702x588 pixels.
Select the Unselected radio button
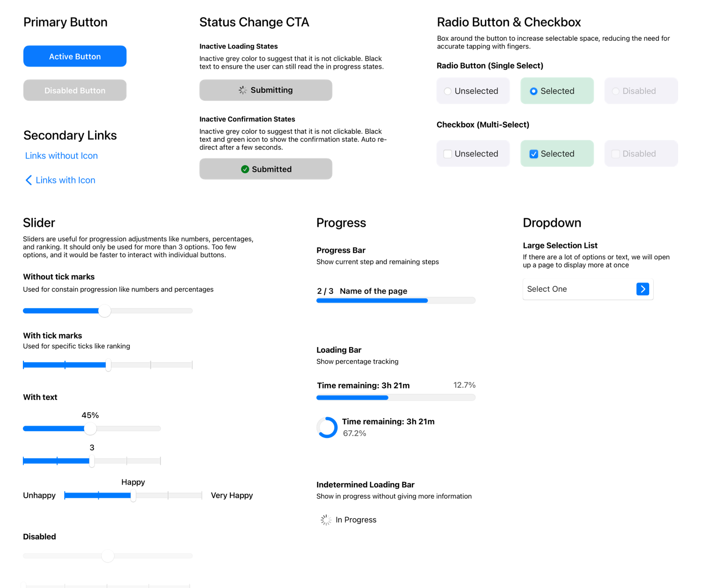point(448,91)
